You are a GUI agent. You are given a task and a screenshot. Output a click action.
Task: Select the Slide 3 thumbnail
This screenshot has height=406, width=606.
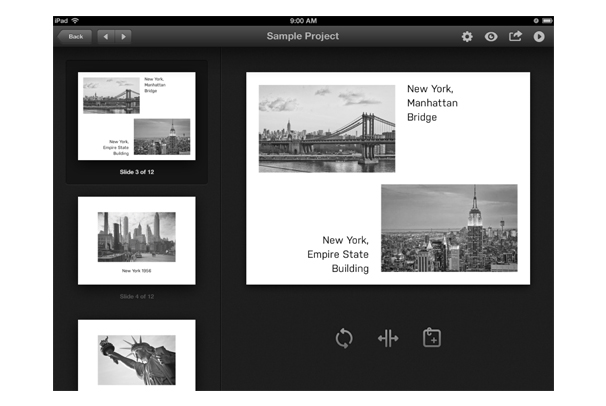point(136,115)
